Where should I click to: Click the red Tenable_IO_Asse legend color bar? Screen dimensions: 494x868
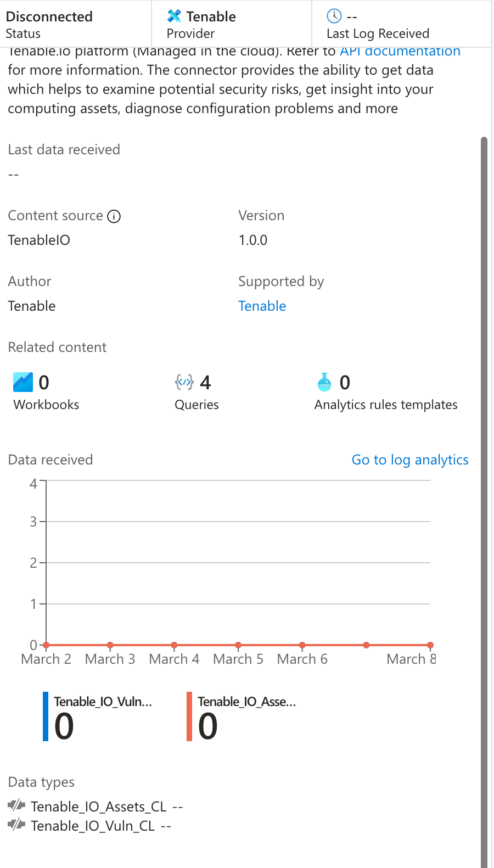click(x=189, y=716)
